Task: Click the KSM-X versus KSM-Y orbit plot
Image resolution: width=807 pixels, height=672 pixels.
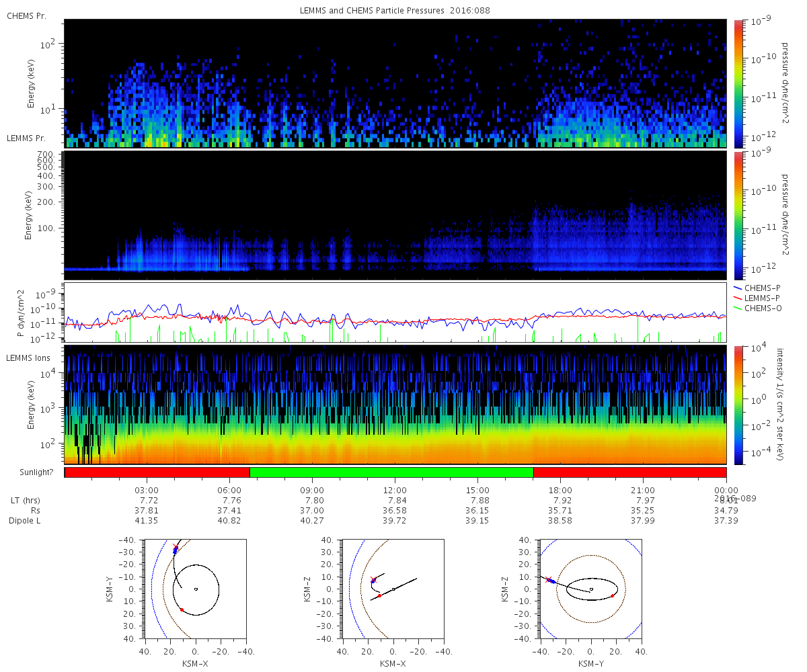Action: (195, 588)
